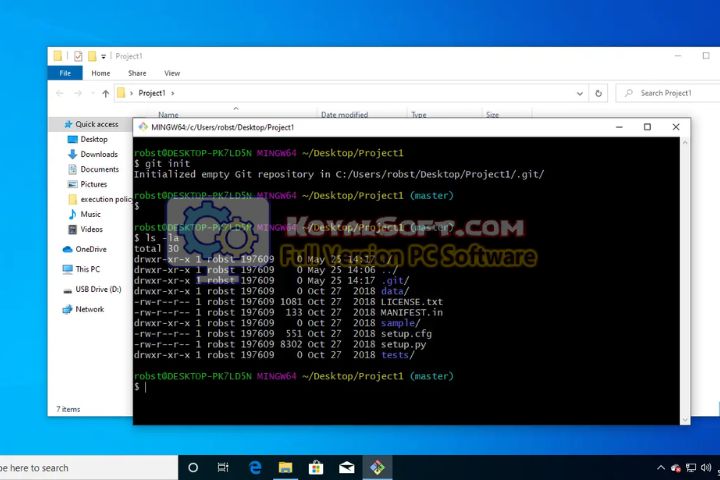720x480 pixels.
Task: Expand the address bar history dropdown
Action: click(579, 93)
